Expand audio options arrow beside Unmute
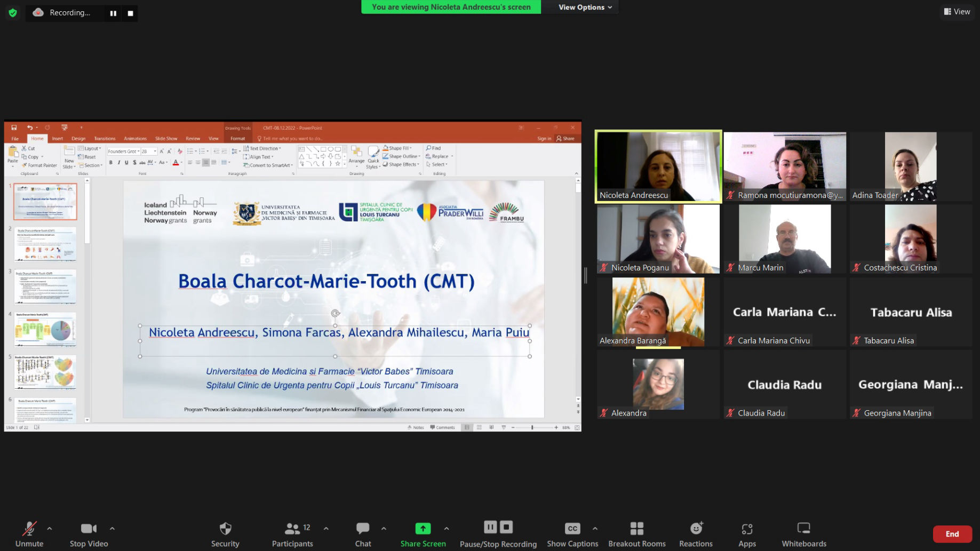The width and height of the screenshot is (980, 551). pyautogui.click(x=50, y=529)
